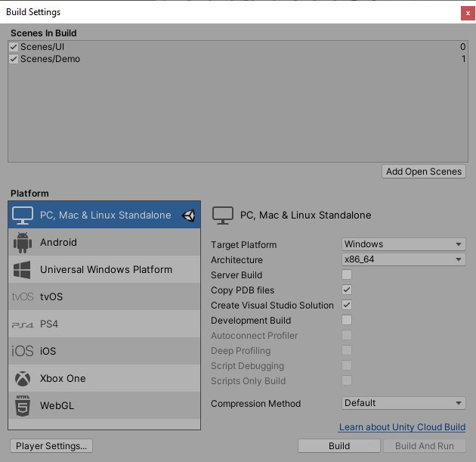This screenshot has height=462, width=476.
Task: Open Learn about Unity Cloud Build link
Action: pyautogui.click(x=402, y=427)
